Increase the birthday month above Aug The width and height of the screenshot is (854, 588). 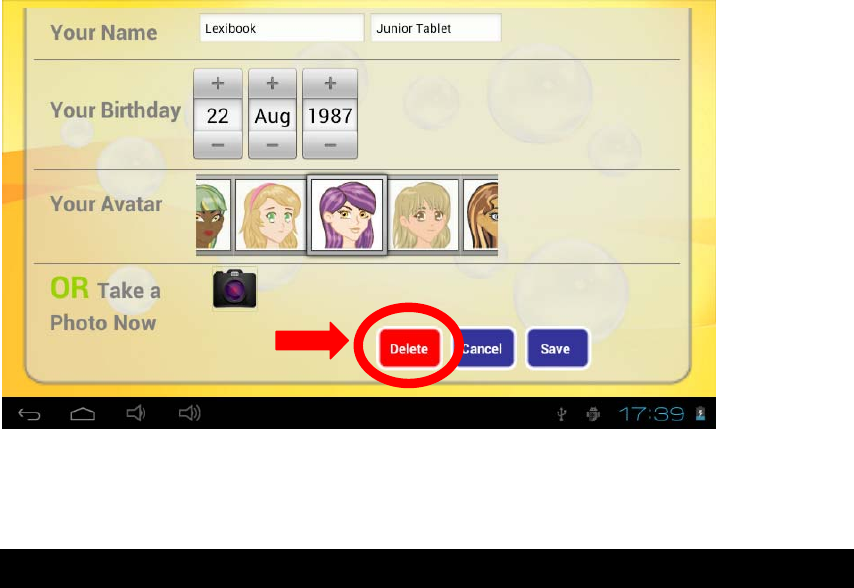272,83
